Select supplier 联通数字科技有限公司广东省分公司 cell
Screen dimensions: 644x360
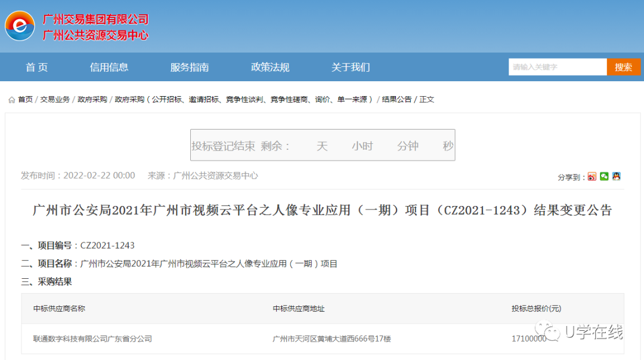pyautogui.click(x=92, y=339)
